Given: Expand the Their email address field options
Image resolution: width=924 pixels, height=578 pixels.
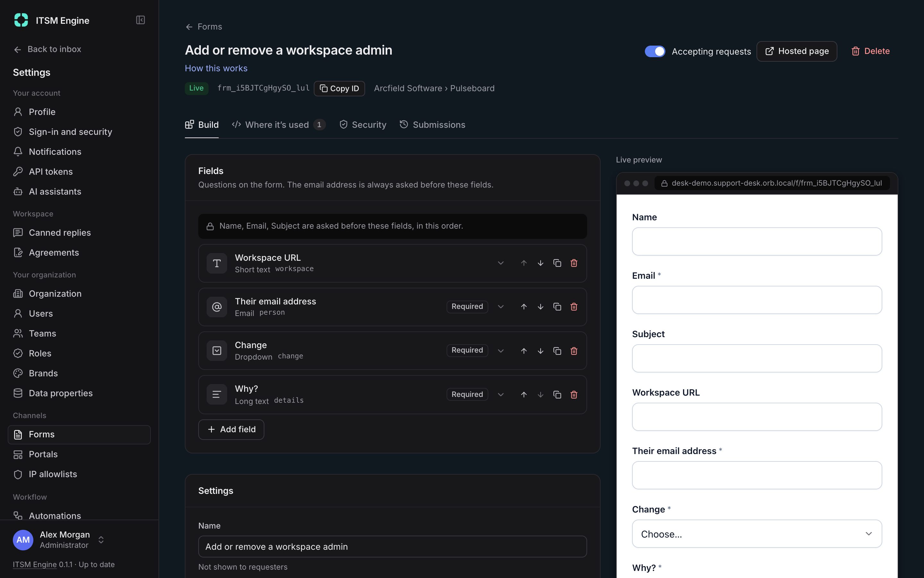Looking at the screenshot, I should click(x=501, y=307).
